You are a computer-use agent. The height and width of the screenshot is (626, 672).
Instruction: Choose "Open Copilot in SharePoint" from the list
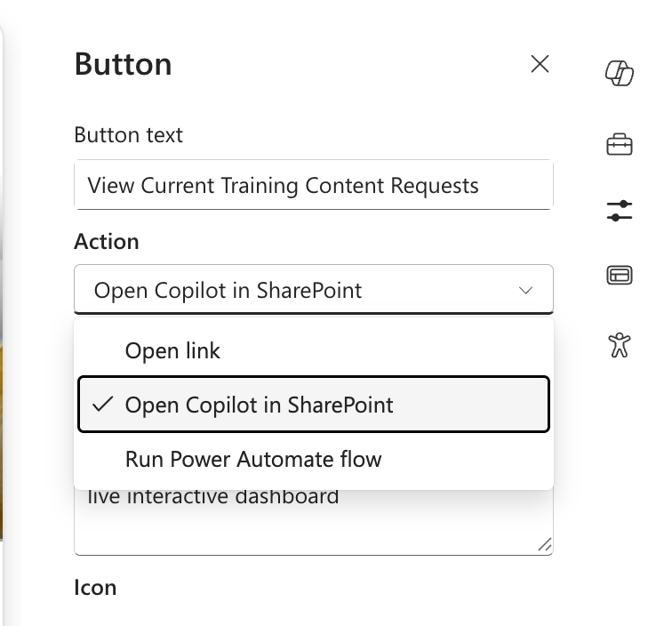(x=314, y=405)
